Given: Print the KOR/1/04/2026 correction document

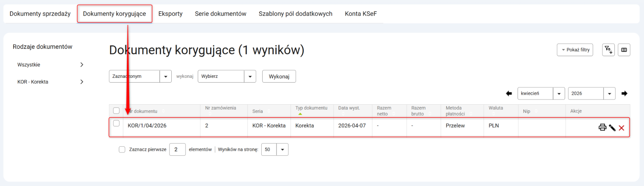Looking at the screenshot, I should pos(602,128).
